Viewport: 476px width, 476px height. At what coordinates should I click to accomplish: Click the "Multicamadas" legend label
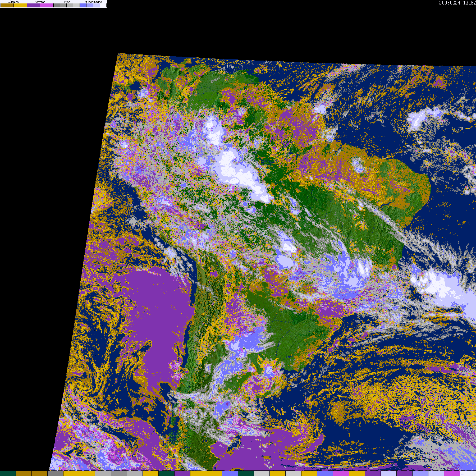(x=93, y=2)
